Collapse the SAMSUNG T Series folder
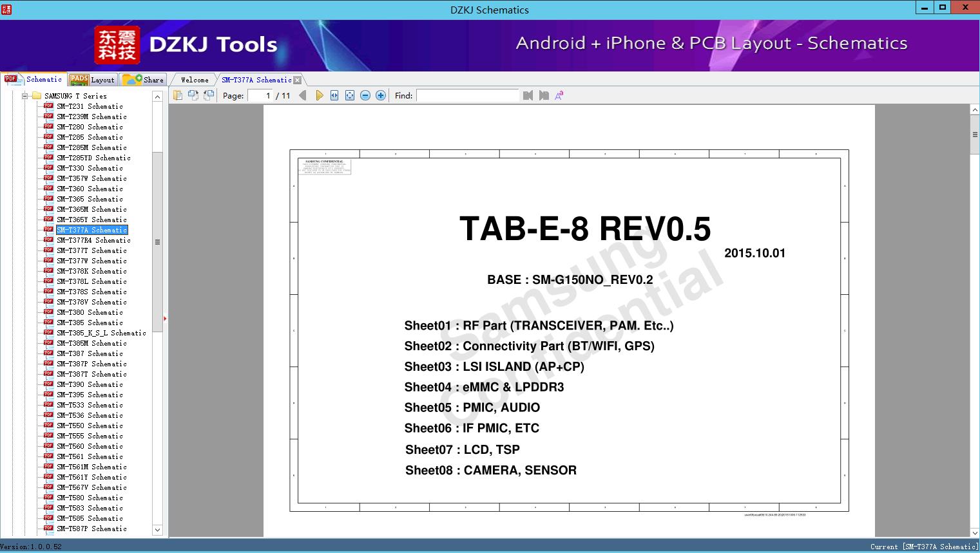This screenshot has width=980, height=553. [25, 96]
